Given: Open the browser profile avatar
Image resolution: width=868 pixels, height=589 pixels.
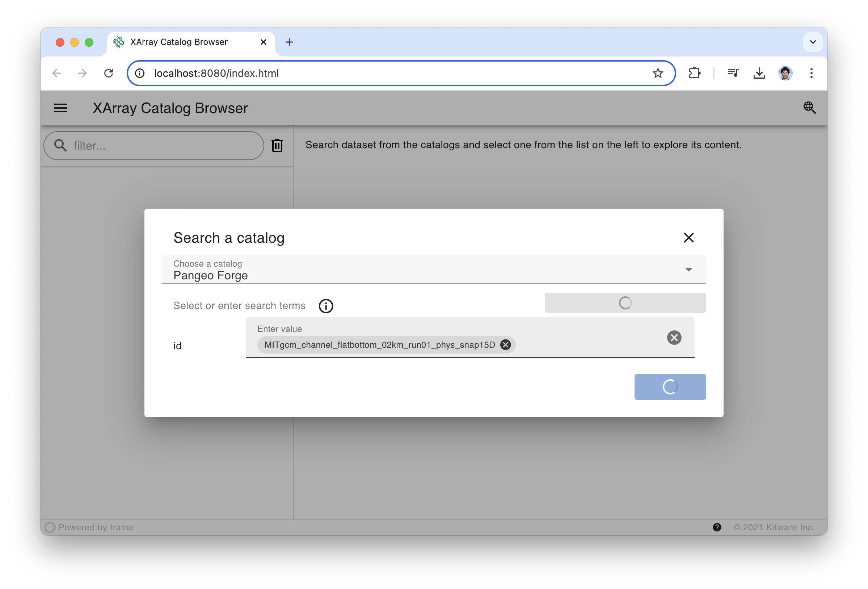Looking at the screenshot, I should (785, 73).
